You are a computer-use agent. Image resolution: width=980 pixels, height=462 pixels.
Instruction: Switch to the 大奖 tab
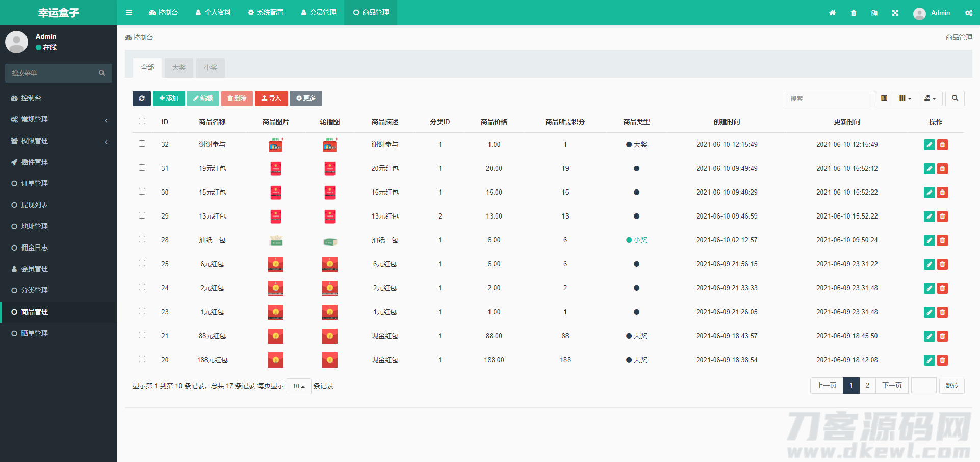click(x=179, y=68)
